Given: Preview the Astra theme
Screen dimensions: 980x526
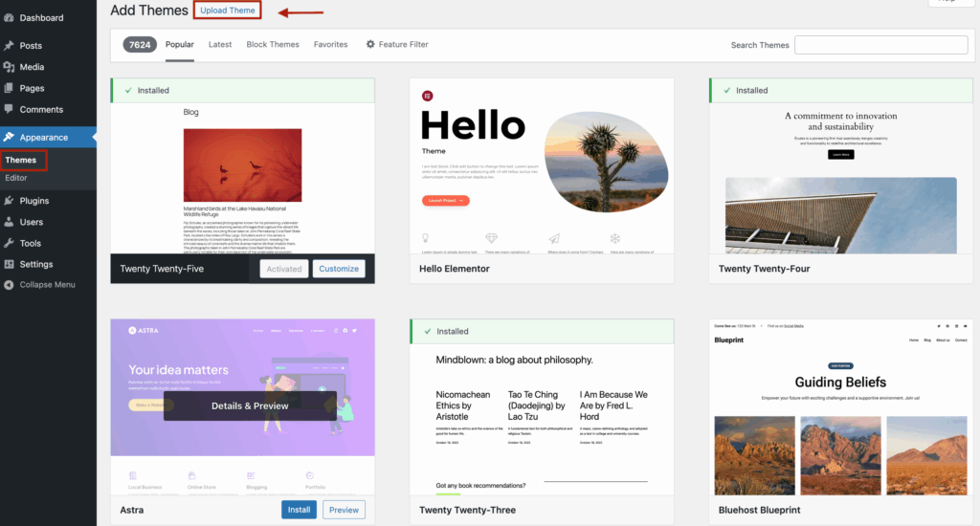Looking at the screenshot, I should click(344, 510).
